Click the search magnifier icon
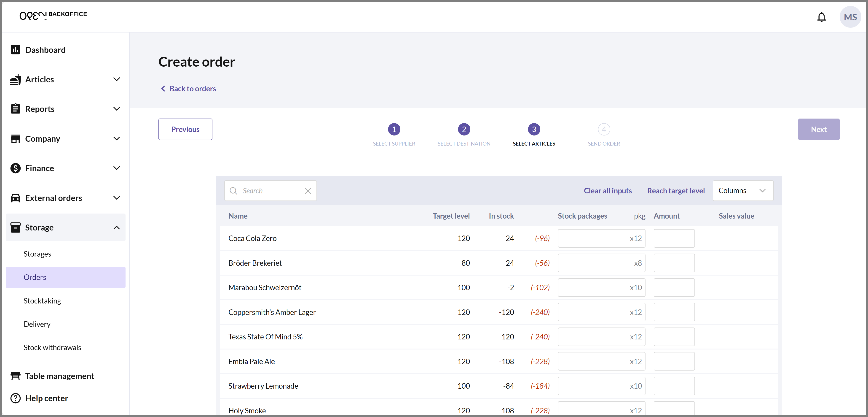 point(233,191)
